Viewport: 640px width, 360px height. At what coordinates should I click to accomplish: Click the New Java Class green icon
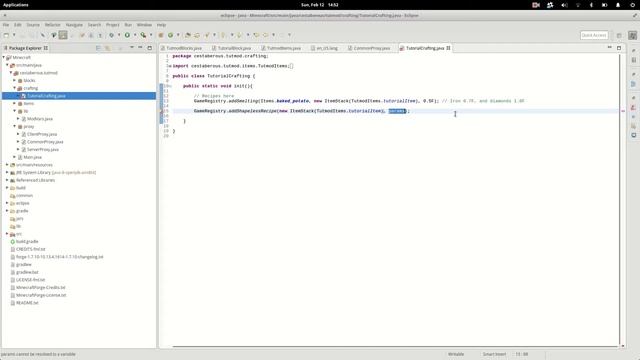pos(171,35)
